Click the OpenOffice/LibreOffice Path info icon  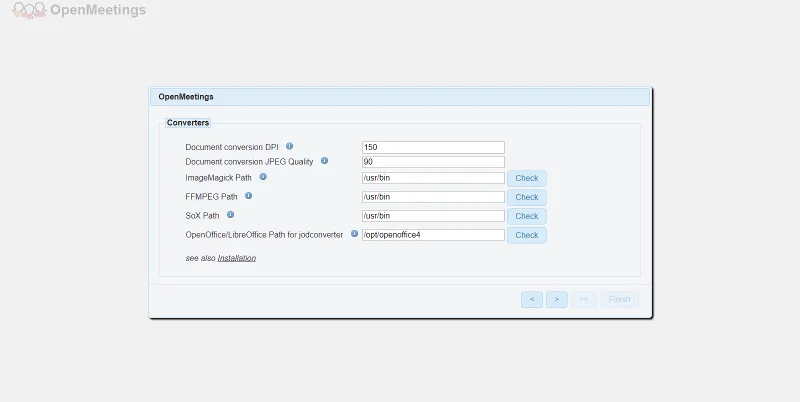pos(354,234)
